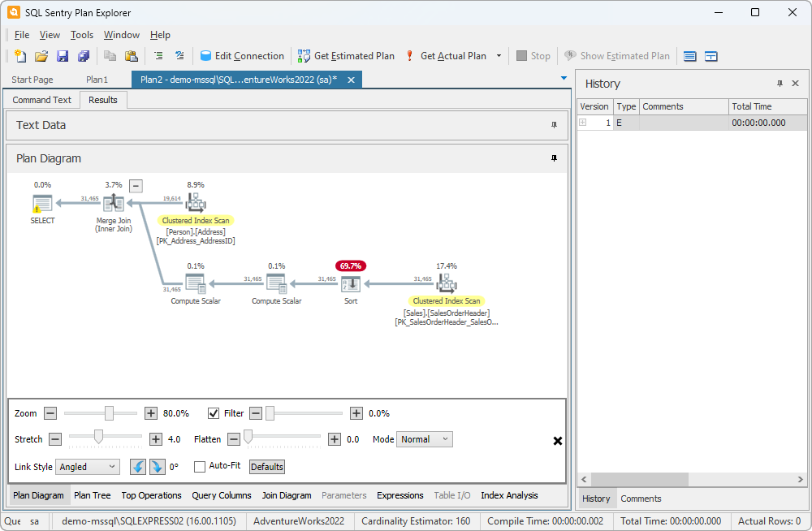Open the Plan Tree tab
812x531 pixels.
pos(93,495)
